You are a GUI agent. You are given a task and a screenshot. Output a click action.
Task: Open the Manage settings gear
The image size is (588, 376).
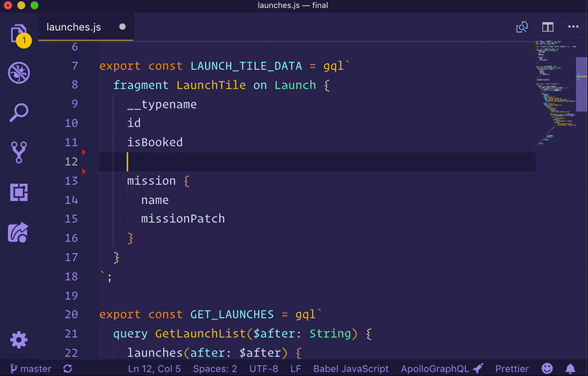[19, 340]
